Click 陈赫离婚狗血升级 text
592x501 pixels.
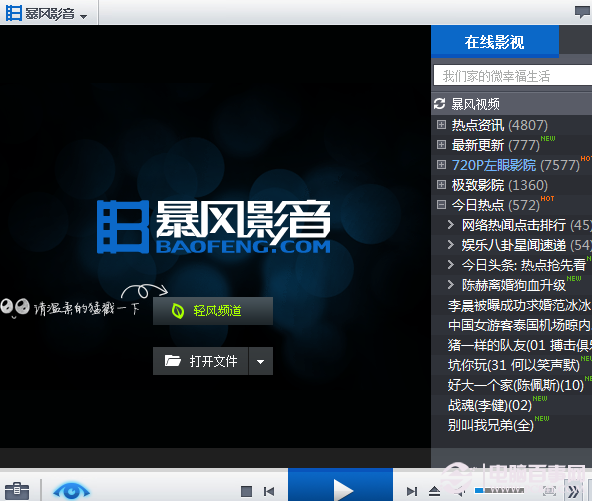(514, 285)
